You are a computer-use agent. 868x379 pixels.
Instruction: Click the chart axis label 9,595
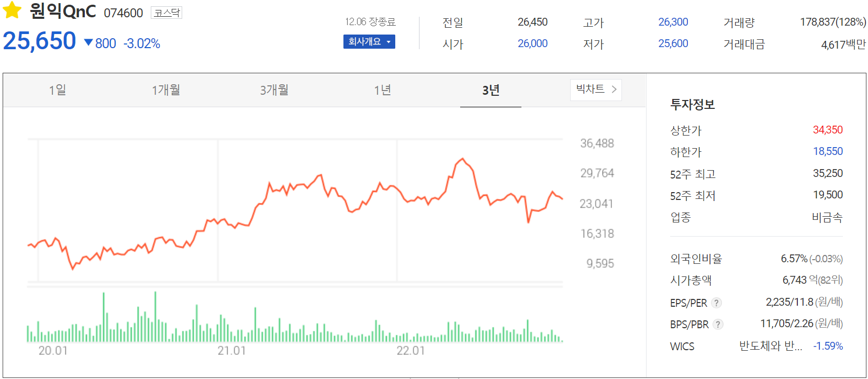(x=600, y=263)
